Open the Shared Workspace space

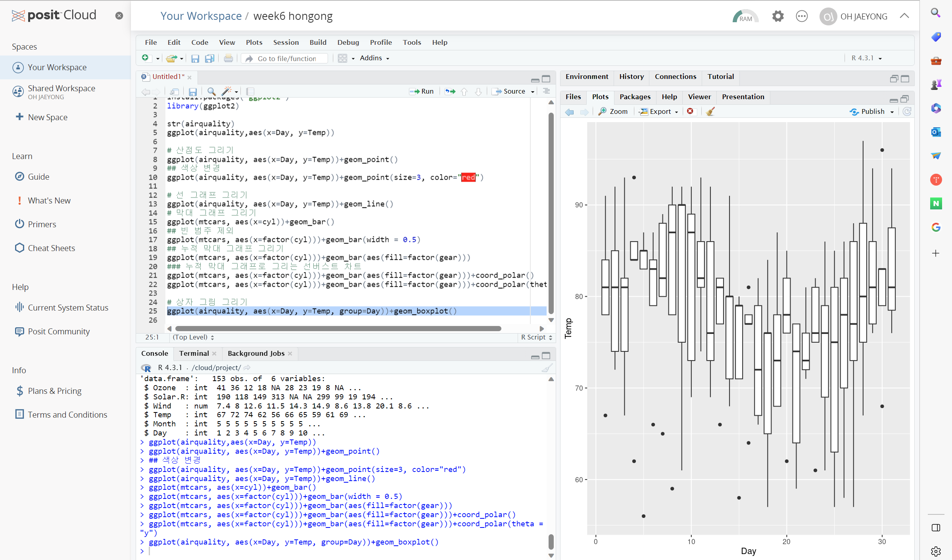[x=61, y=92]
